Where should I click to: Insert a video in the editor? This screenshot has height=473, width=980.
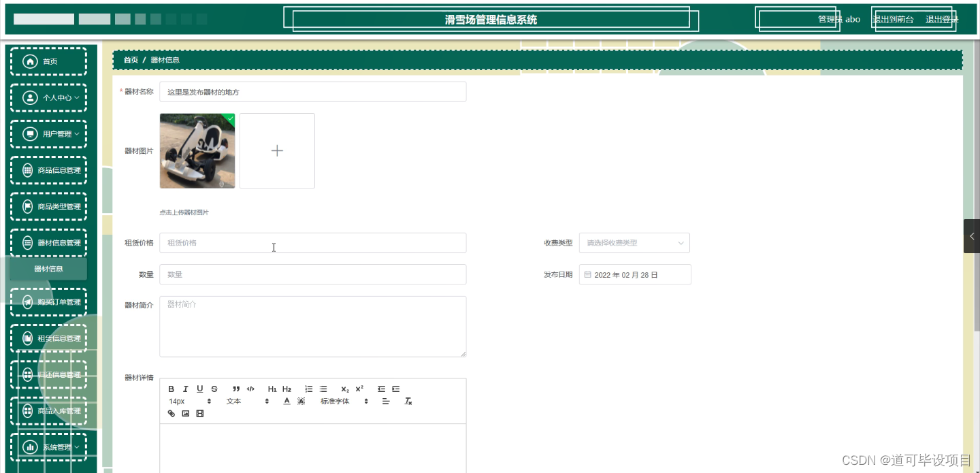click(199, 414)
